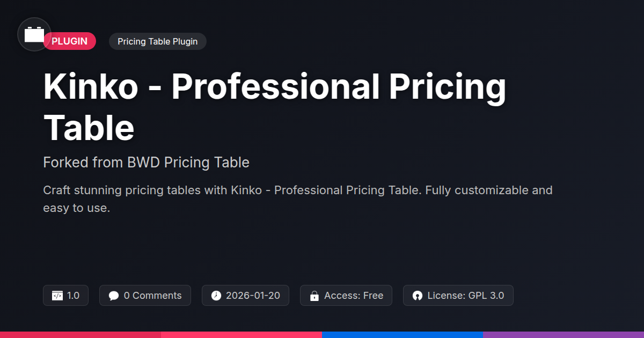644x338 pixels.
Task: Click the blue segment of bottom color bar
Action: pos(402,335)
